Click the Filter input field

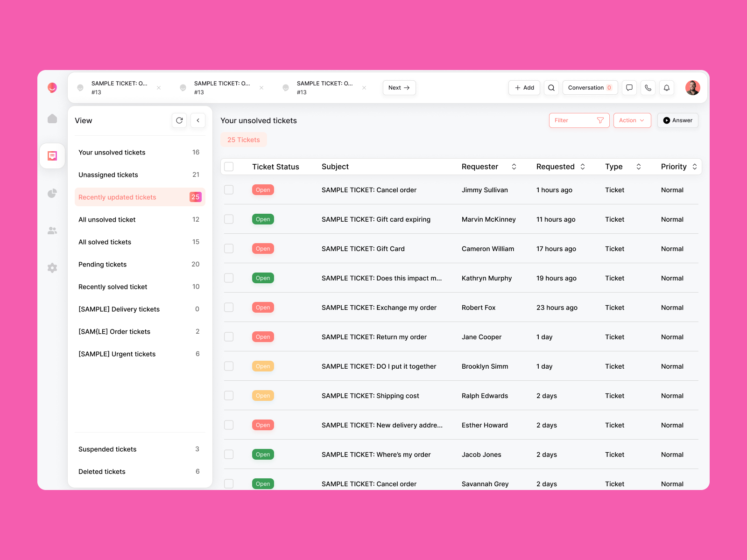(574, 120)
